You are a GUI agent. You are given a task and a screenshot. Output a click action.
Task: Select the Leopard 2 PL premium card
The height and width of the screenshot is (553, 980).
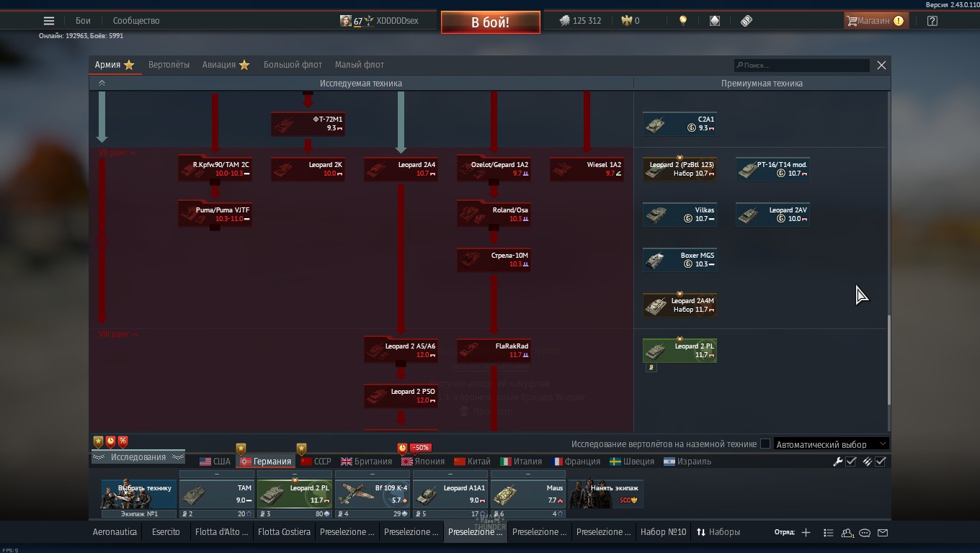click(680, 350)
